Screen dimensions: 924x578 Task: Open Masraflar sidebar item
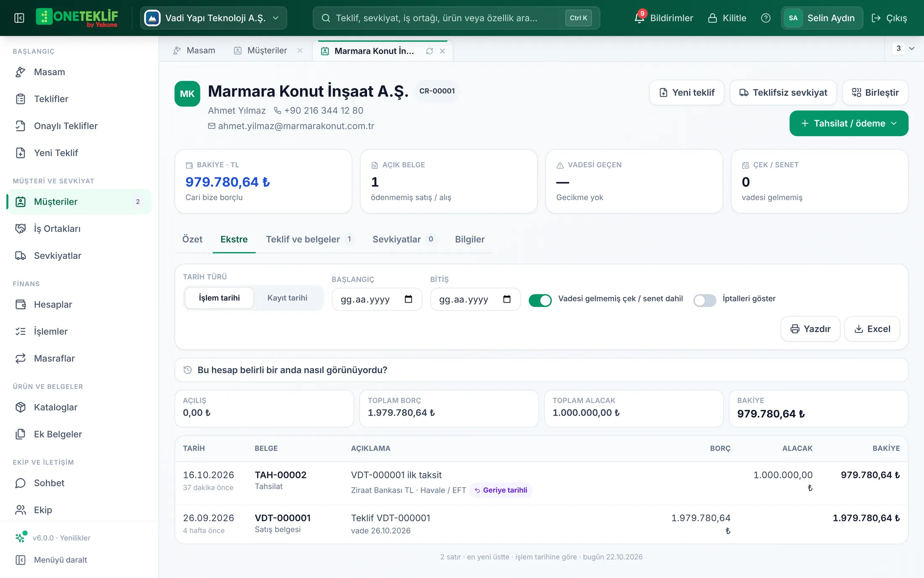click(x=79, y=358)
